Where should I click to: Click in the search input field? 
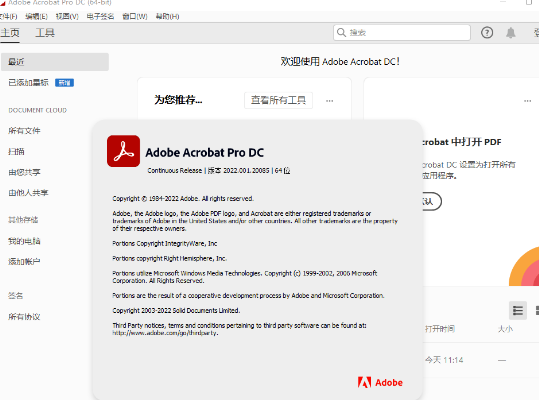(x=402, y=33)
